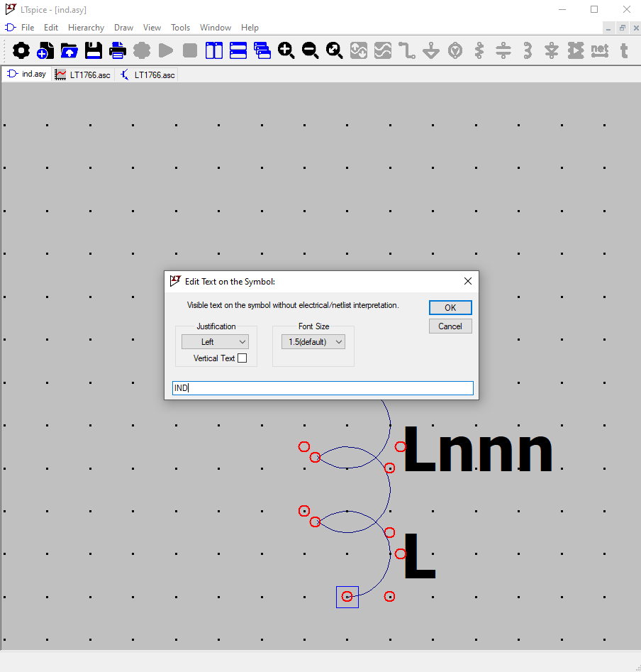Open the Hierarchy menu
This screenshot has width=641, height=672.
(86, 28)
